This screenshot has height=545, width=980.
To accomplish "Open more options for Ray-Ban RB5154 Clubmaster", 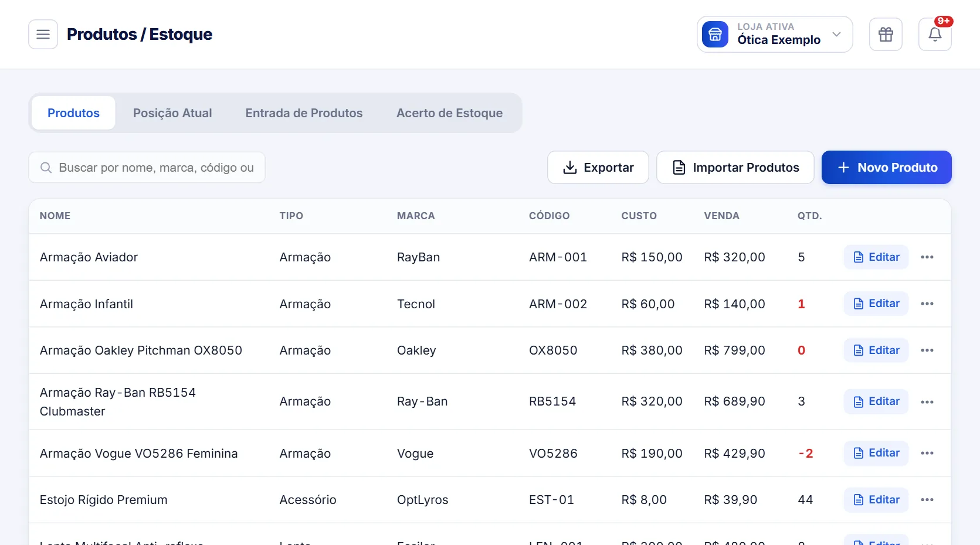I will click(x=927, y=402).
